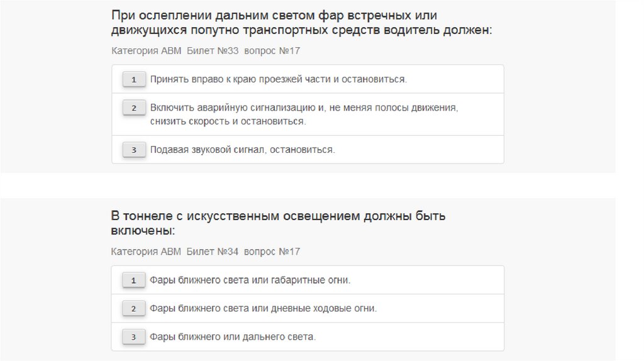644x361 pixels.
Task: Pick the answer text 'Подавая звуковой сигнал, остановиться'
Action: pyautogui.click(x=242, y=150)
